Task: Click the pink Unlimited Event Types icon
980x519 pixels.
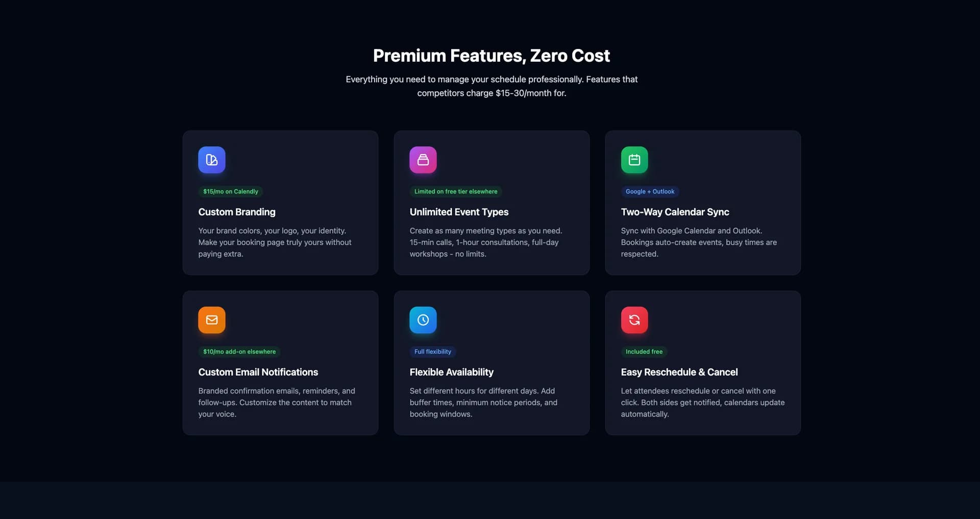Action: point(423,160)
